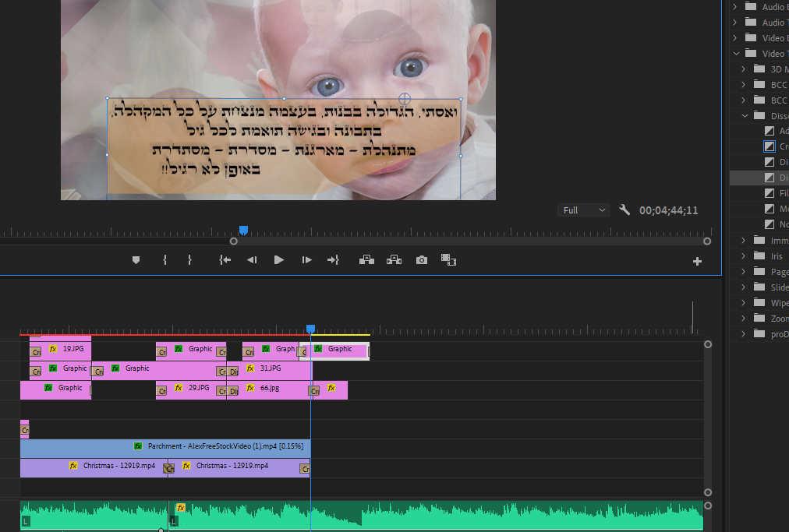Select the No transition in Effects list
The height and width of the screenshot is (532, 789).
pos(770,224)
